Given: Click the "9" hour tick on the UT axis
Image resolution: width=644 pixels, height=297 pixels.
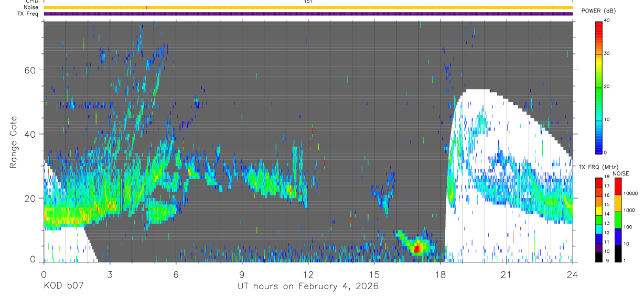Looking at the screenshot, I should [x=242, y=274].
